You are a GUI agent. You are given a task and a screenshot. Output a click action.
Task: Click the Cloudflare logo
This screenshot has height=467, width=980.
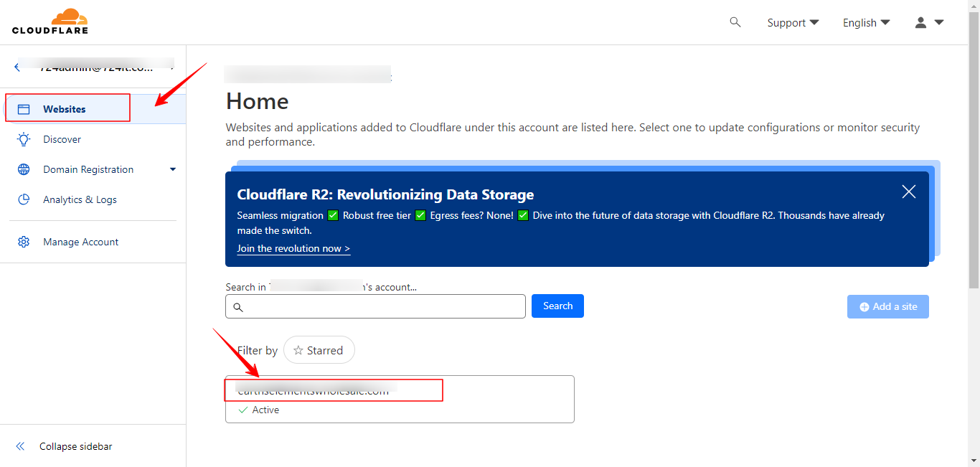(x=50, y=21)
